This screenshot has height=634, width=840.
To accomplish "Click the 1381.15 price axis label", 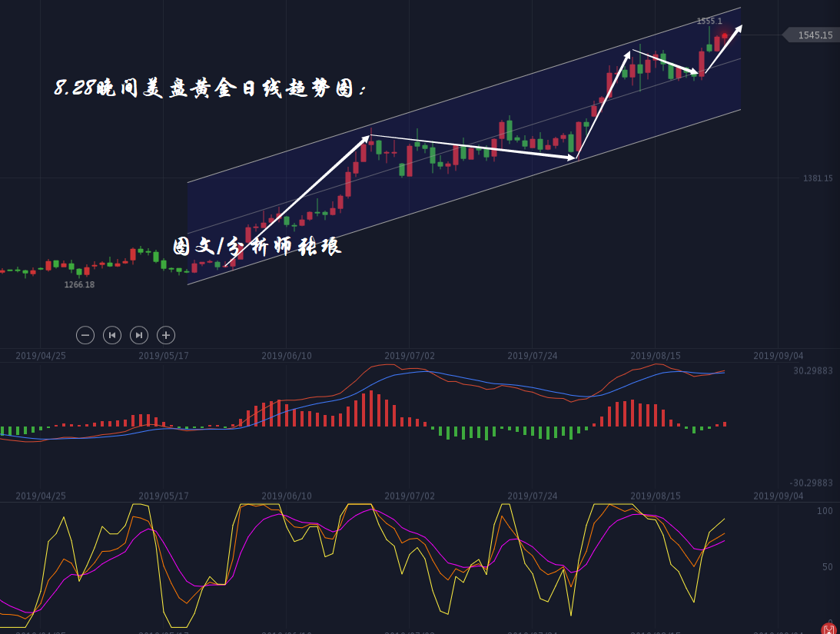I will [x=818, y=178].
